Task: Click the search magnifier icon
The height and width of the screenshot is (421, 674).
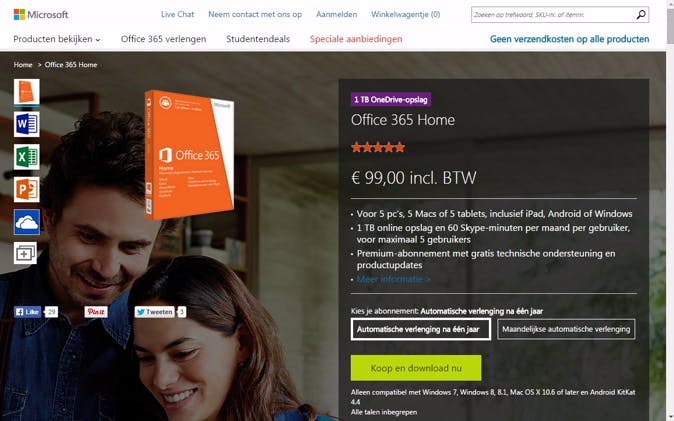Action: tap(640, 15)
